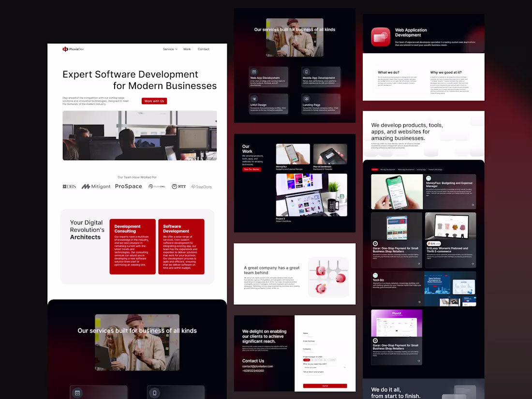This screenshot has width=532, height=399.
Task: Select the Web App Development filter tab
Action: (387, 170)
